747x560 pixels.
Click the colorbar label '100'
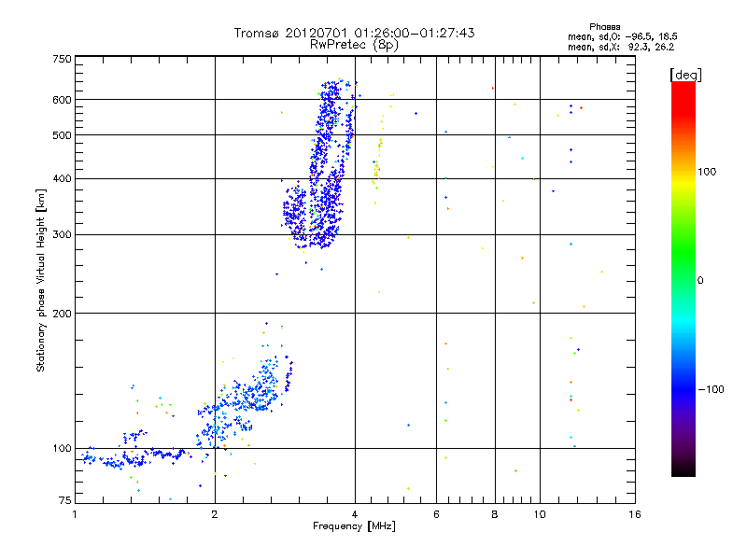[x=707, y=172]
